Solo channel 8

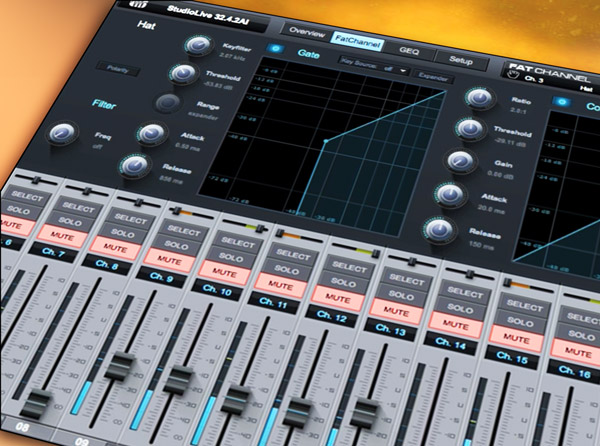[123, 233]
